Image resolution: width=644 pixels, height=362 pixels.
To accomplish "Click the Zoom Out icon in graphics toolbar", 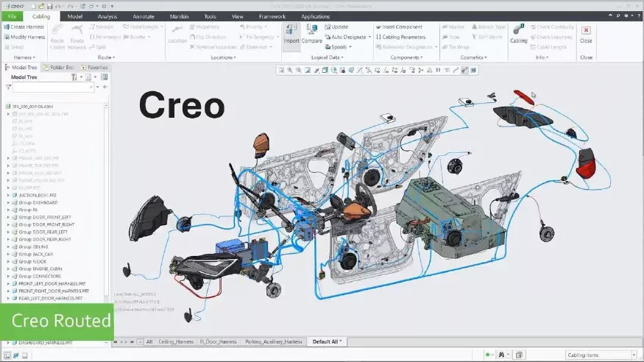I will tap(299, 70).
